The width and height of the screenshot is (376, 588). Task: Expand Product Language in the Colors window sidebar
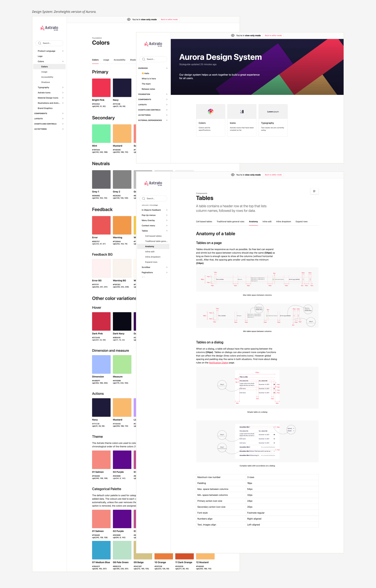[63, 51]
